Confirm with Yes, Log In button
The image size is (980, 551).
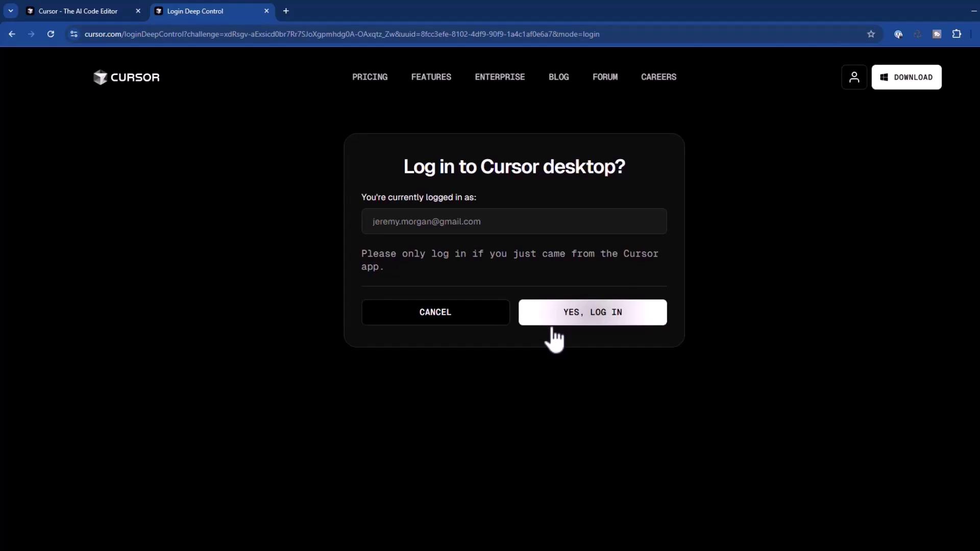click(x=592, y=312)
